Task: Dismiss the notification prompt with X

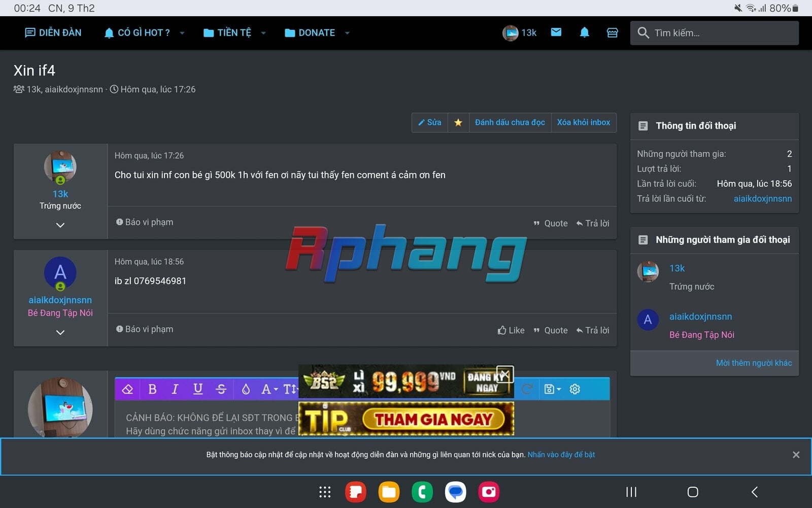Action: click(796, 455)
